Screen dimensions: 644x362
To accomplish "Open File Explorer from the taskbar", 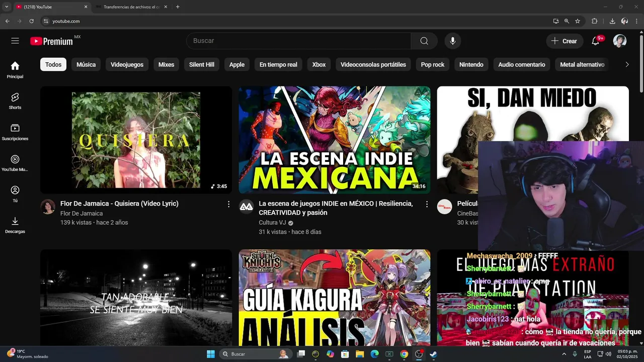I will [360, 354].
